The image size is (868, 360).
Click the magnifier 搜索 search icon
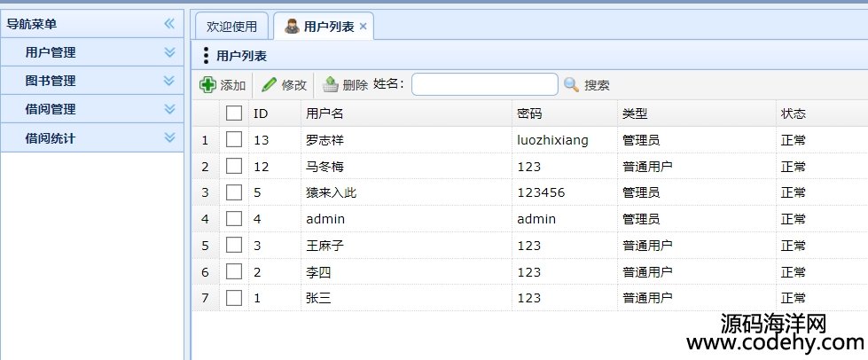(x=571, y=85)
